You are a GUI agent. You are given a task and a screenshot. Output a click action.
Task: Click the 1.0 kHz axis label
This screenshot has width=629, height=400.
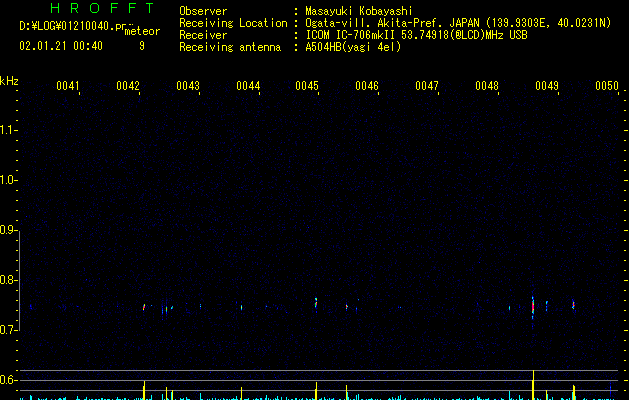[8, 180]
